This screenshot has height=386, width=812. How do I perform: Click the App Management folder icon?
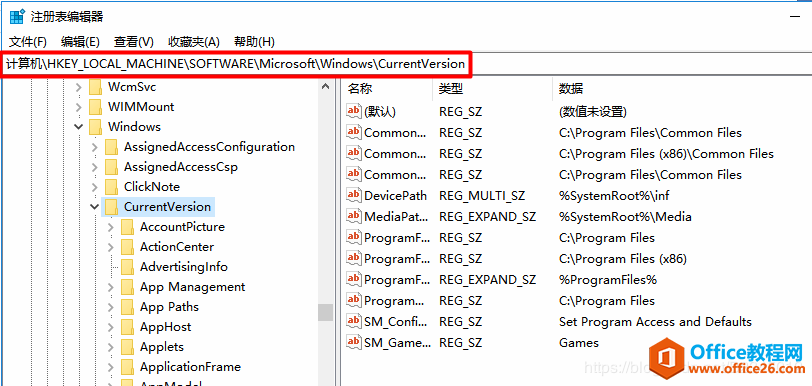127,287
